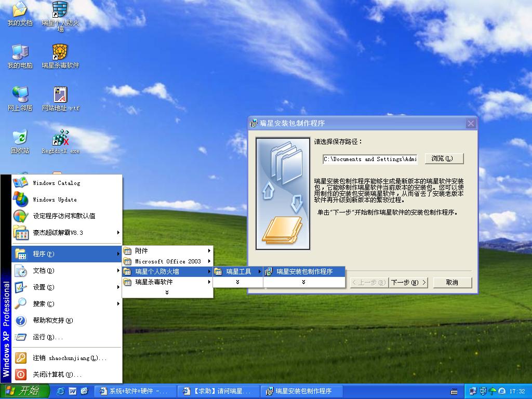Switch to 【求助】请问瑞星 taskbar window
The width and height of the screenshot is (532, 399).
click(x=219, y=391)
